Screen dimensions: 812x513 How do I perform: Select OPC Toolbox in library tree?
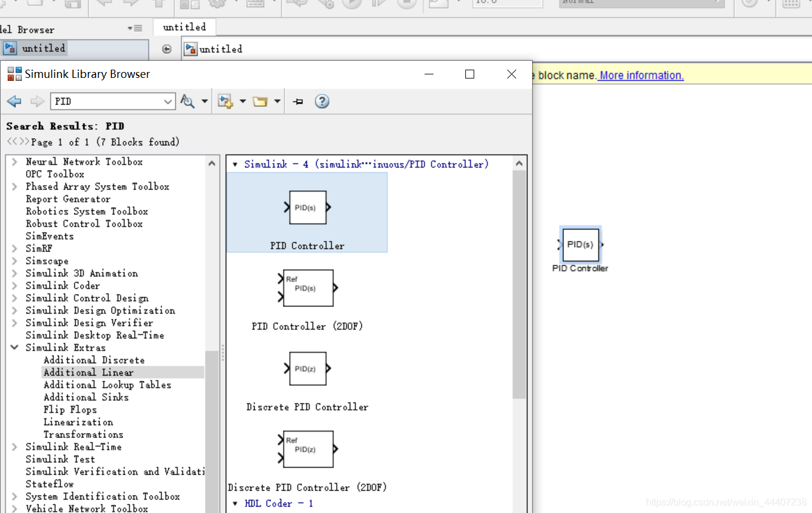(55, 174)
